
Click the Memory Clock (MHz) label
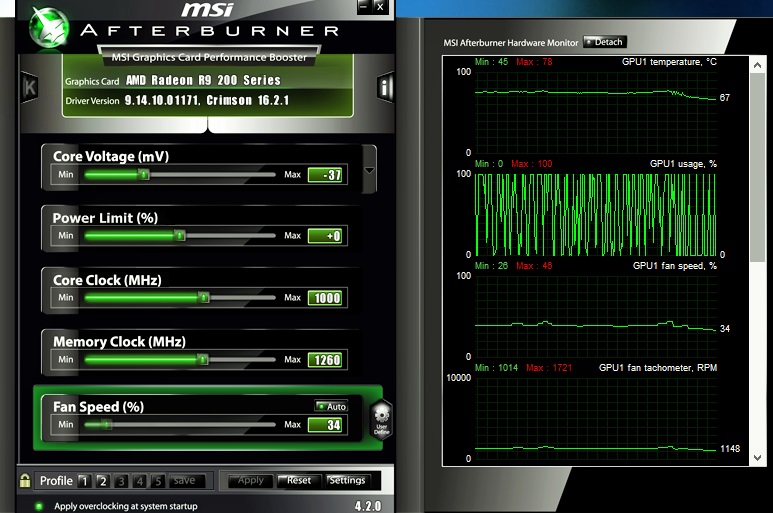(x=119, y=342)
